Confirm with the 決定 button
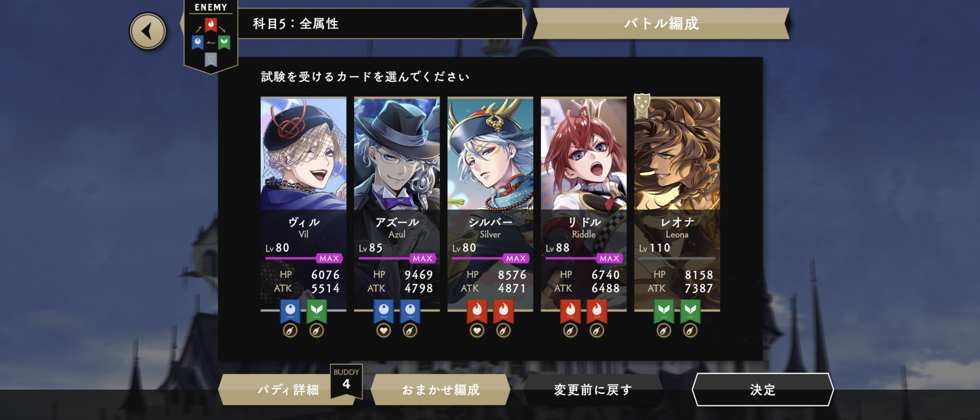 763,389
